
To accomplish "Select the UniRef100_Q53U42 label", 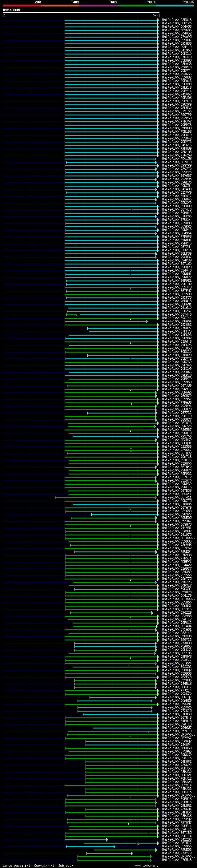I will [x=177, y=139].
